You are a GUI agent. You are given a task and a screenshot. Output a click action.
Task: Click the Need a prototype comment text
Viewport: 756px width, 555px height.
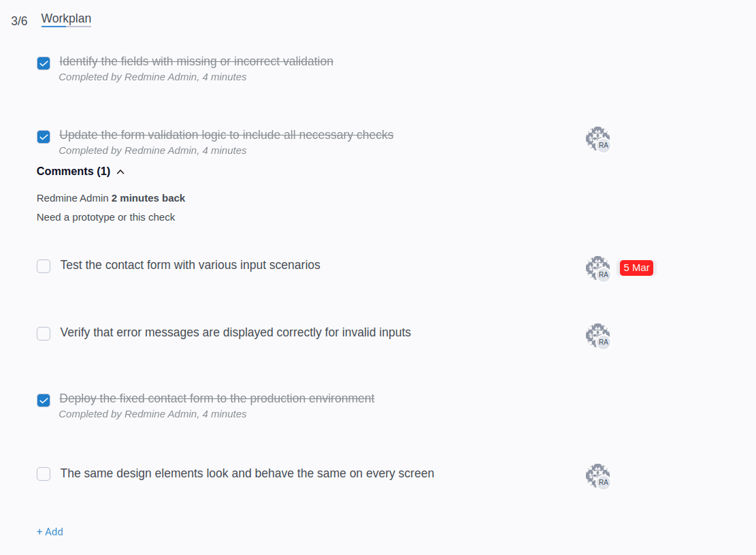(105, 217)
